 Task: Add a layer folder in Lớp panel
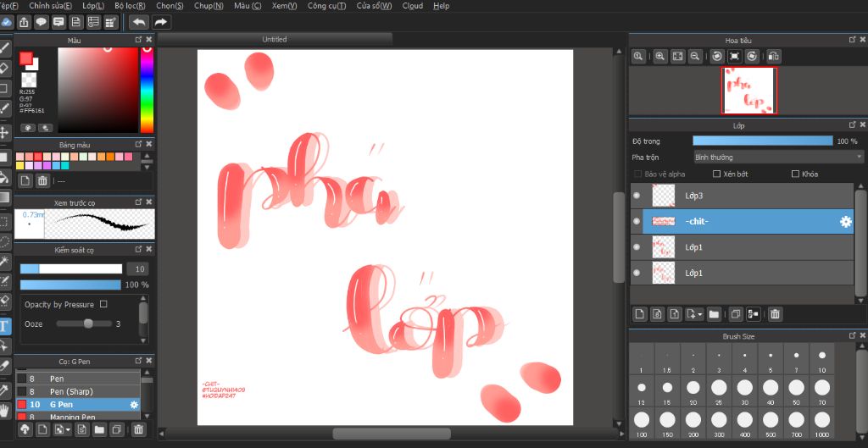(714, 314)
